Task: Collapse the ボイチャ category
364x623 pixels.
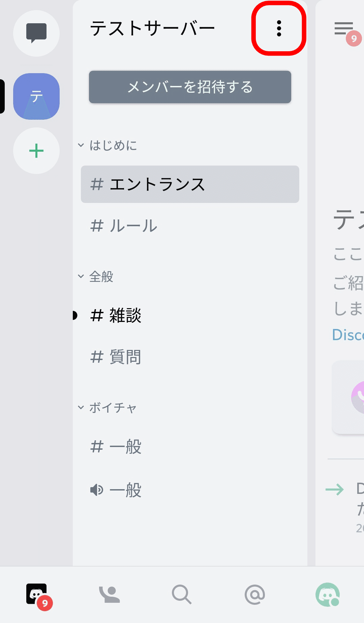Action: pos(107,408)
